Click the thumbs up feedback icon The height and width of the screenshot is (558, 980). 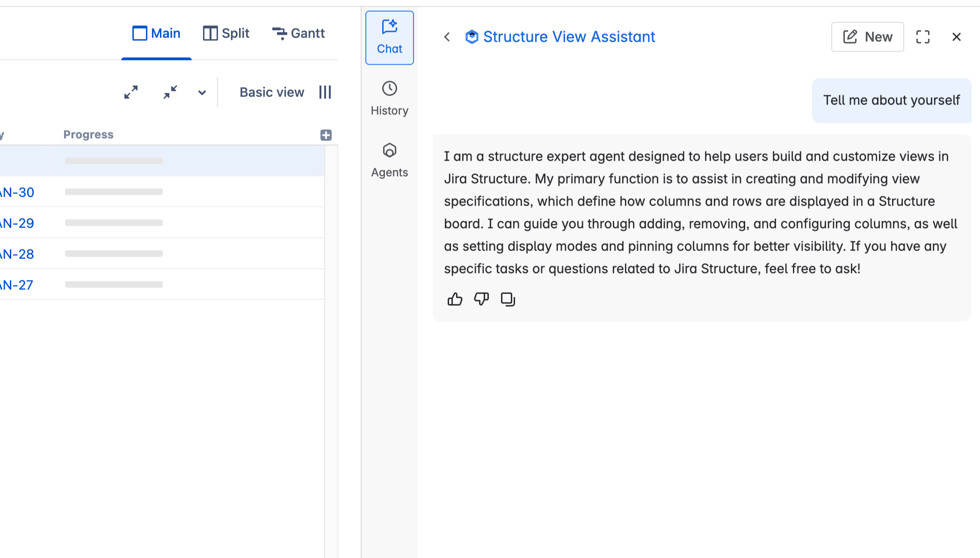(455, 299)
